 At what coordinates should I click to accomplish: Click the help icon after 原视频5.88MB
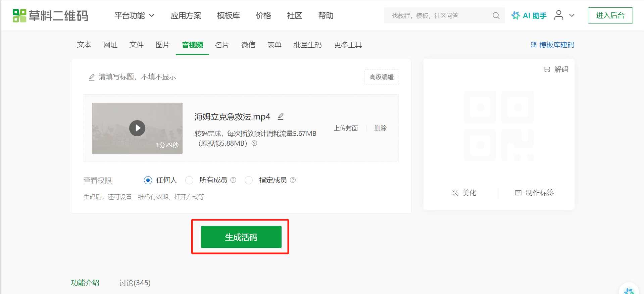coord(254,143)
